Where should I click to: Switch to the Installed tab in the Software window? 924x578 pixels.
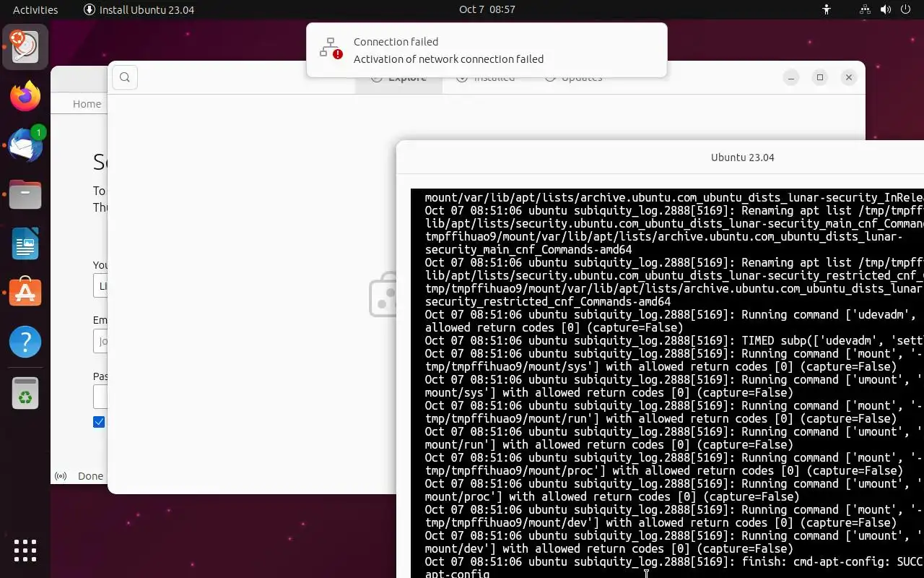pyautogui.click(x=486, y=78)
